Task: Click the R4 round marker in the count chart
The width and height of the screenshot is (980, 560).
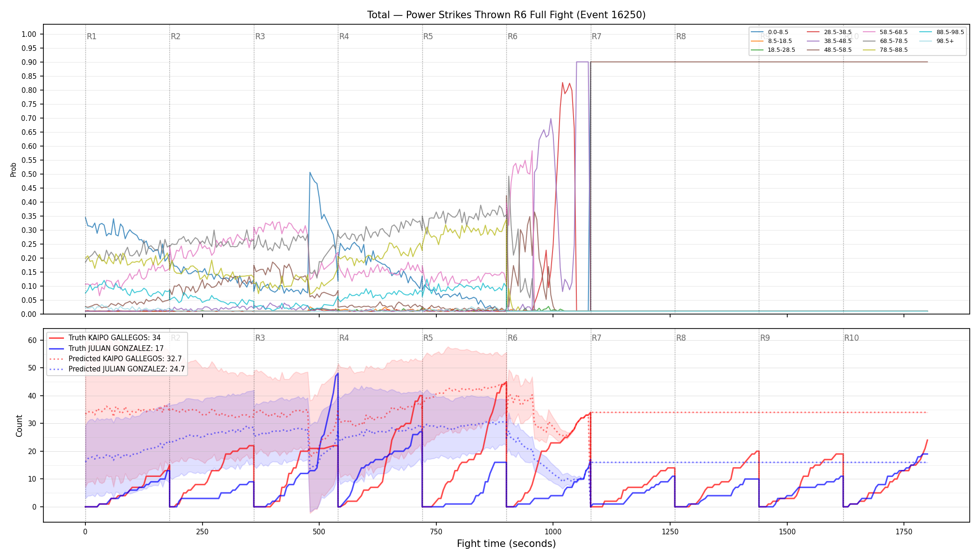Action: tap(344, 338)
